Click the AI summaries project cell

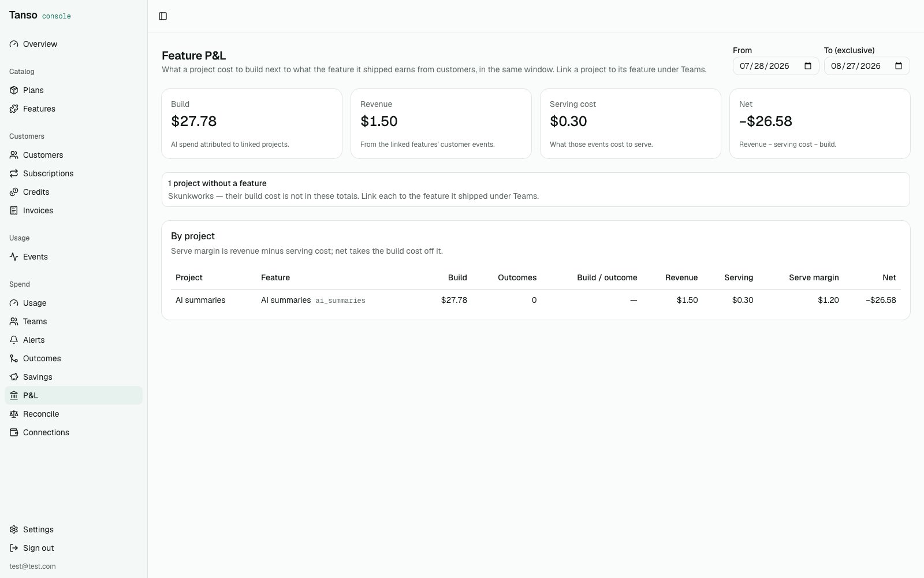click(200, 300)
